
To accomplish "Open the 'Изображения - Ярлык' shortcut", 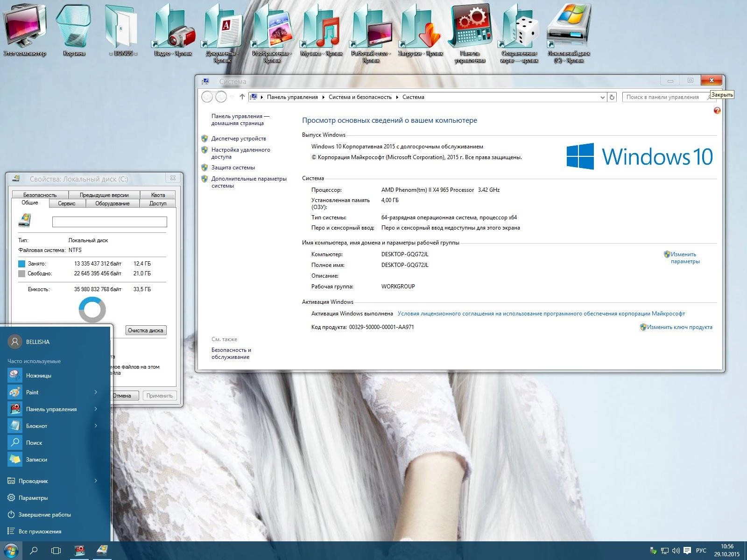I will click(272, 33).
